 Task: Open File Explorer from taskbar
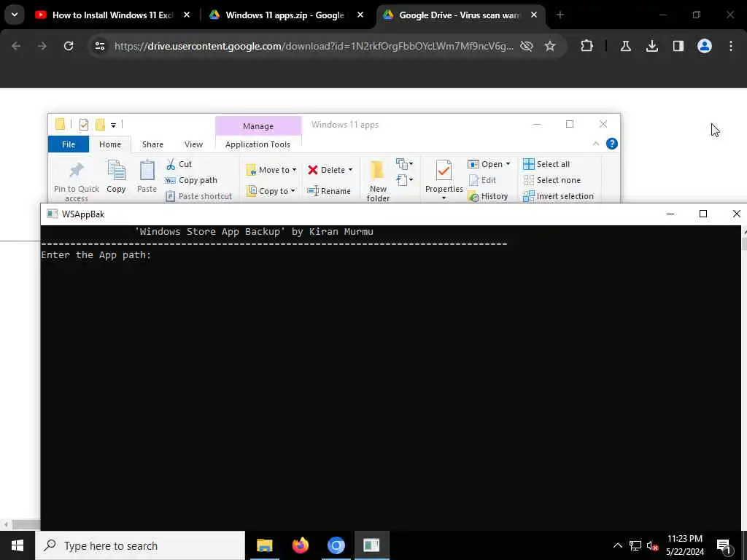tap(264, 545)
